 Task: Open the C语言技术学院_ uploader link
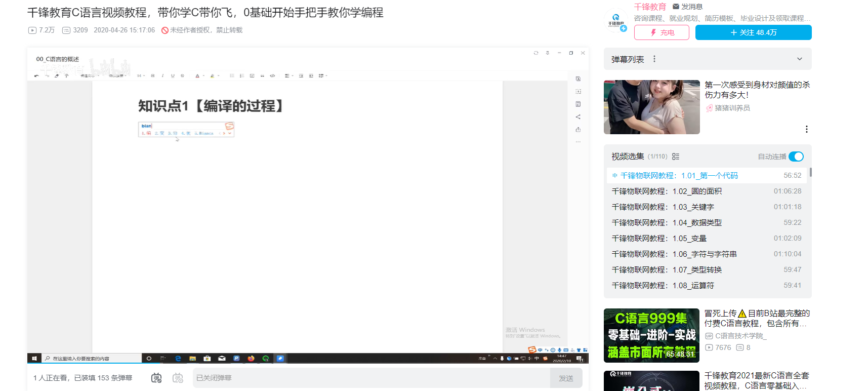point(736,336)
